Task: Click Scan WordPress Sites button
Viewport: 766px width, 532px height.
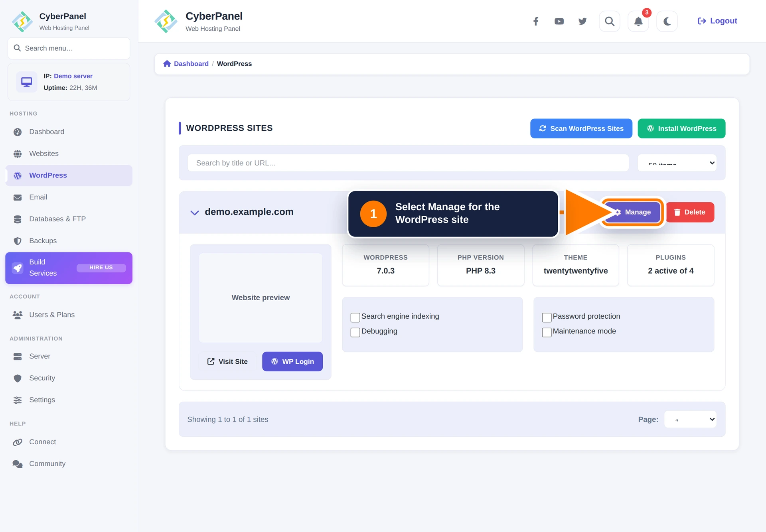Action: coord(581,128)
